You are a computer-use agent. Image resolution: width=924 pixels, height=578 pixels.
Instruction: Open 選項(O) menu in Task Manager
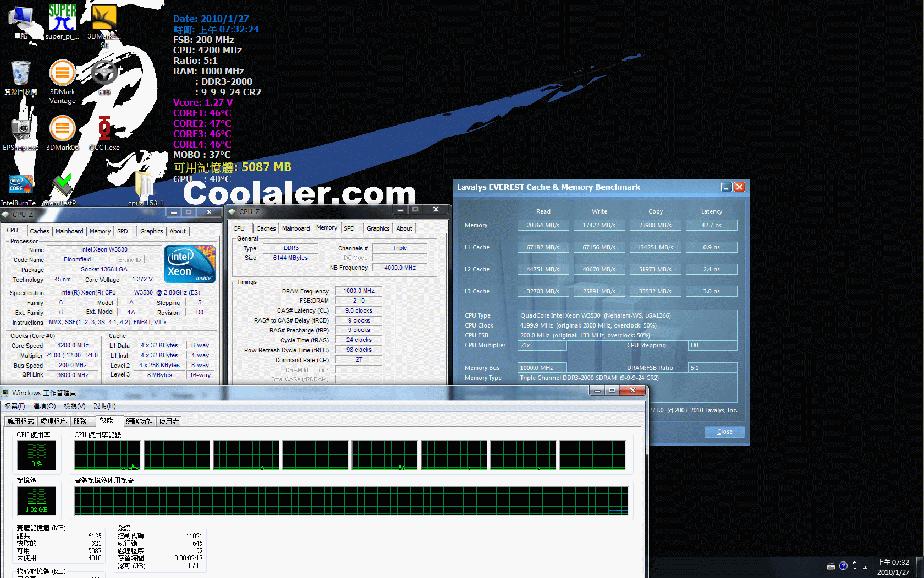click(45, 406)
